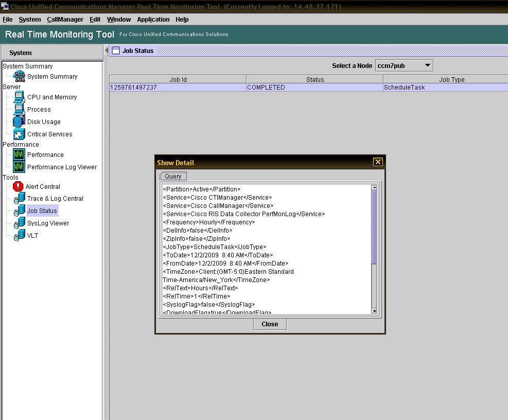Select the Disk Usage tree label
Viewport: 508px width, 420px height.
(44, 121)
